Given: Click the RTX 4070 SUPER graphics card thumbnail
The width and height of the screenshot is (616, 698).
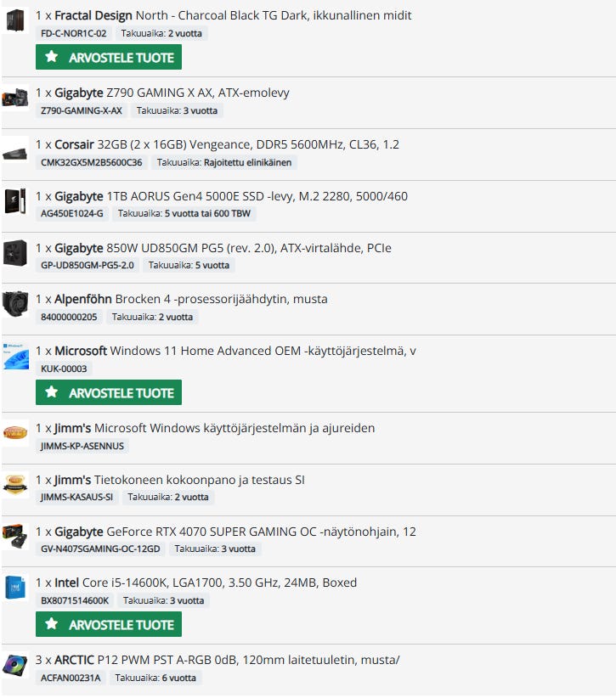Looking at the screenshot, I should point(15,537).
